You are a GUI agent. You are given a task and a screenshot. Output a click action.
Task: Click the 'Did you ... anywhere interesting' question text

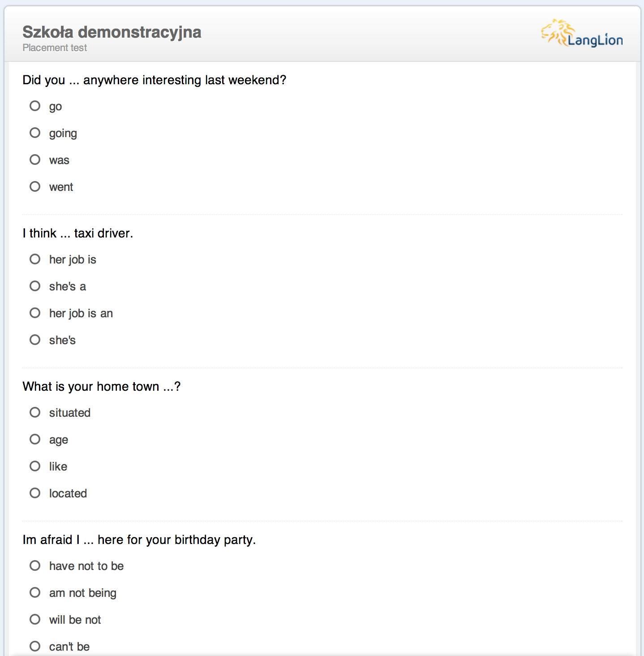(154, 80)
